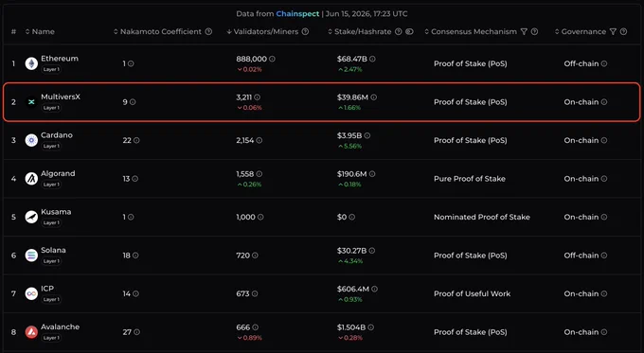644x353 pixels.
Task: Open the Solana name link
Action: (x=53, y=250)
